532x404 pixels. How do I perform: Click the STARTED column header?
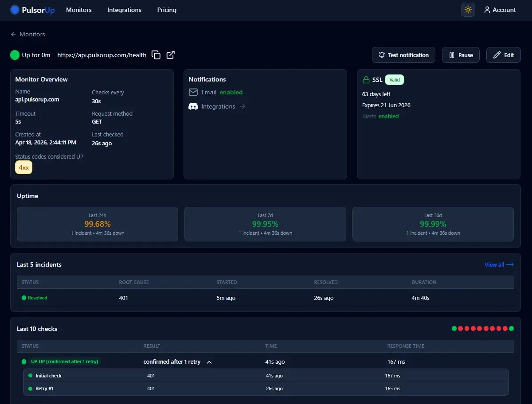[x=227, y=282]
